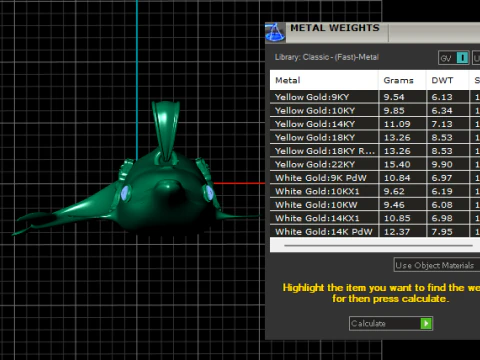Select the Yellow Gold:18KY row
Image resolution: width=480 pixels, height=360 pixels.
pyautogui.click(x=375, y=137)
